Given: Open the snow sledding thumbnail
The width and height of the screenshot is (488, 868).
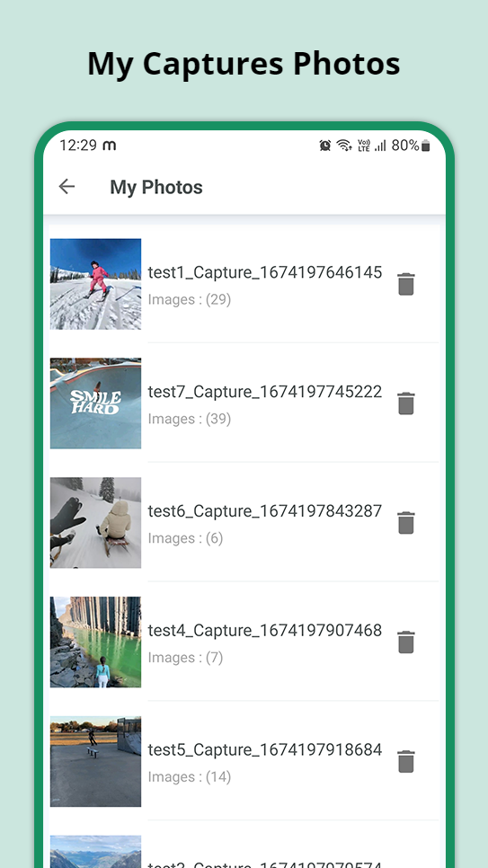Looking at the screenshot, I should coord(95,523).
